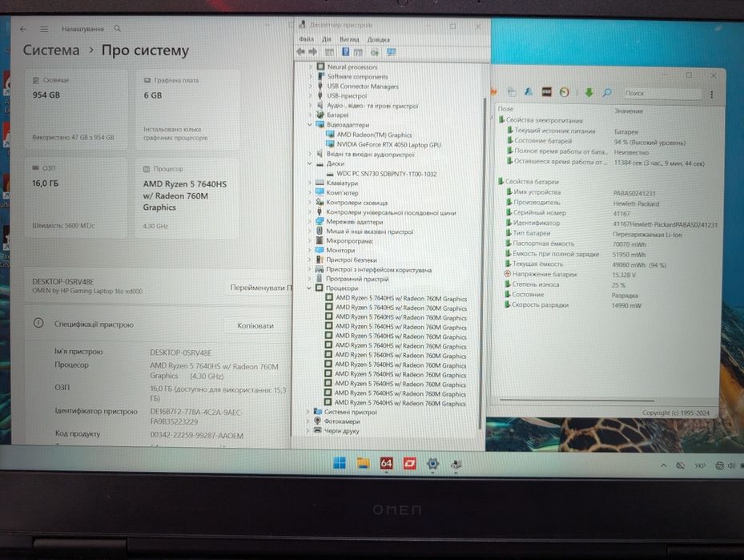Click AIDA64 orange clock stability test icon
This screenshot has height=560, width=744.
click(564, 92)
